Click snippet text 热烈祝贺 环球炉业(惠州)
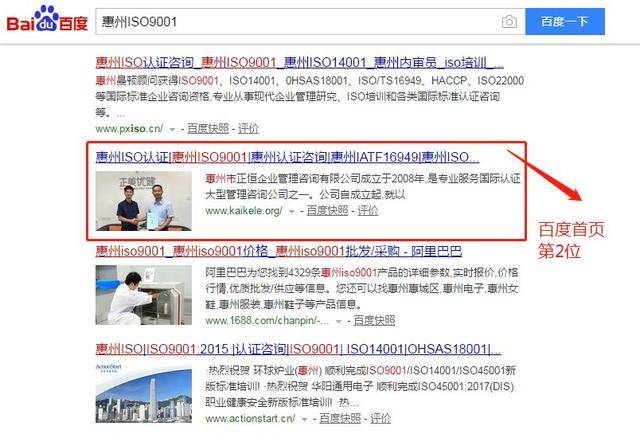Screen dimensions: 640x434 [264, 370]
